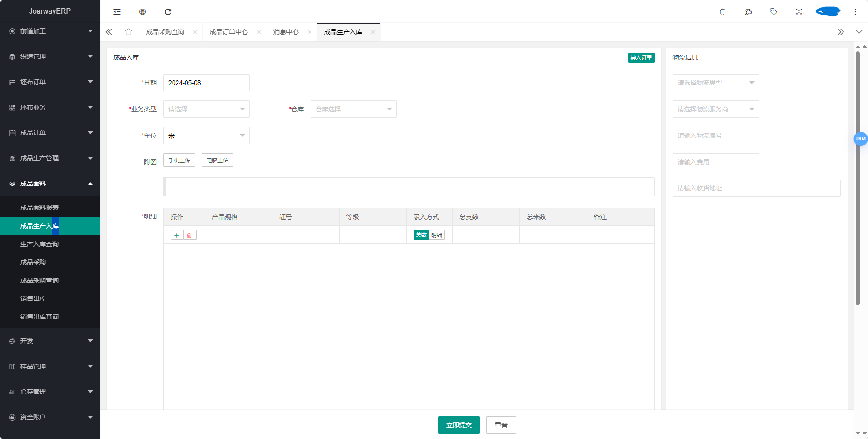Click the 重置 button
The width and height of the screenshot is (868, 439).
coord(501,425)
